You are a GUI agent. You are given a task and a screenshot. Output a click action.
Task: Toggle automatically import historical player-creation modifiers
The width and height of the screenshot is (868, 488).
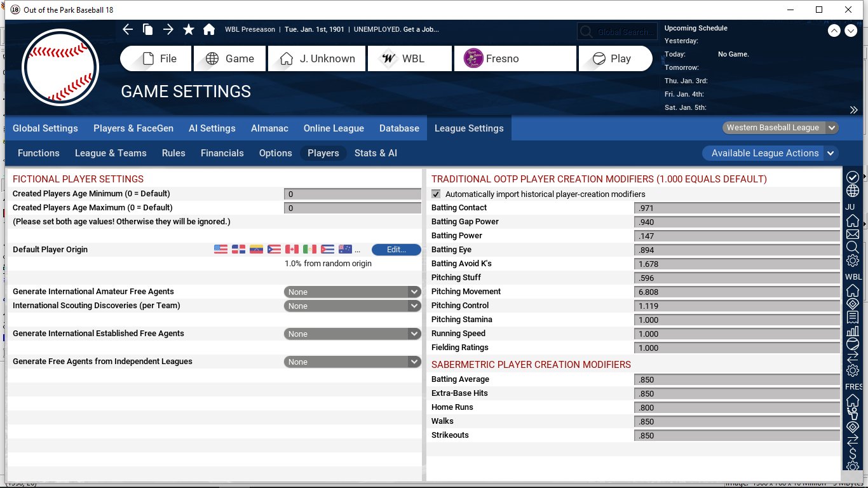pos(436,194)
